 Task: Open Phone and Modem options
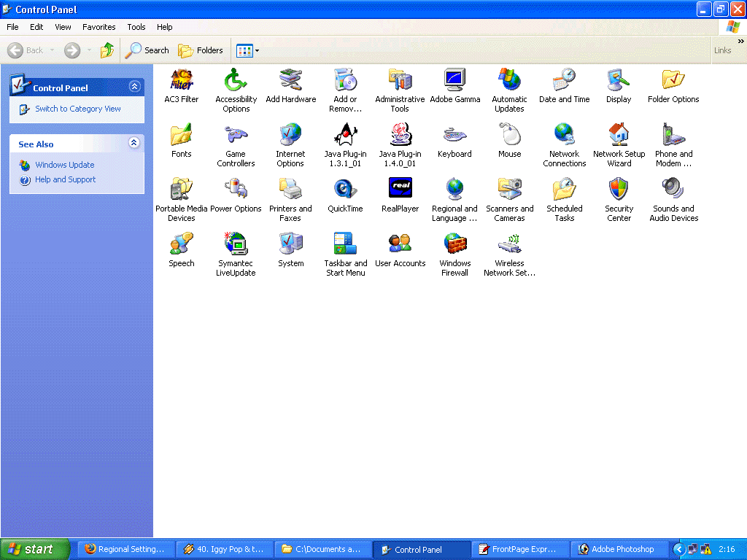point(673,145)
